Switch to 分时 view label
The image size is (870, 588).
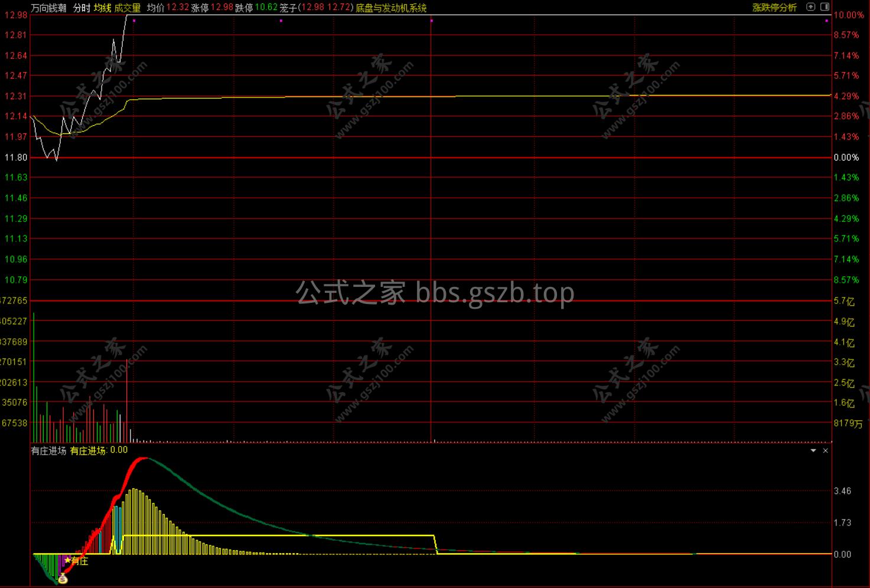pyautogui.click(x=82, y=8)
